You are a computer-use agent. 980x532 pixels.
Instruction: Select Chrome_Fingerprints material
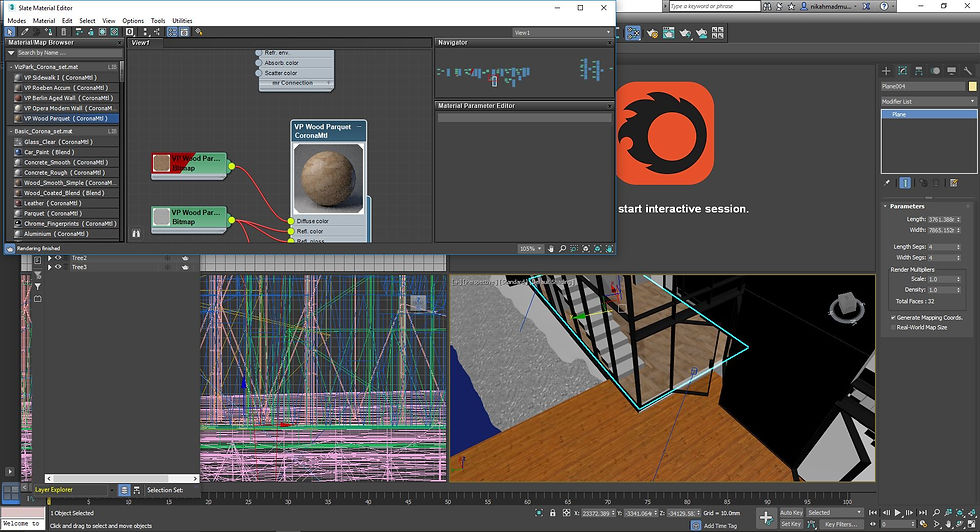pos(66,224)
